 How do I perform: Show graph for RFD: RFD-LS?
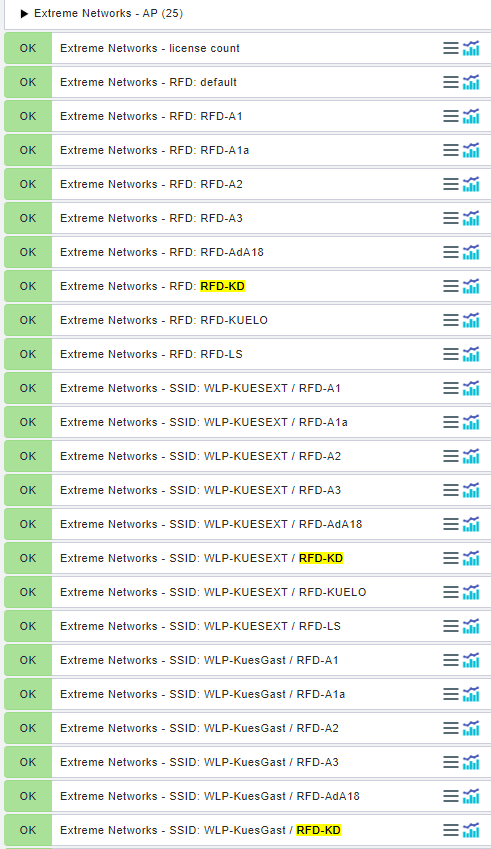coord(471,354)
